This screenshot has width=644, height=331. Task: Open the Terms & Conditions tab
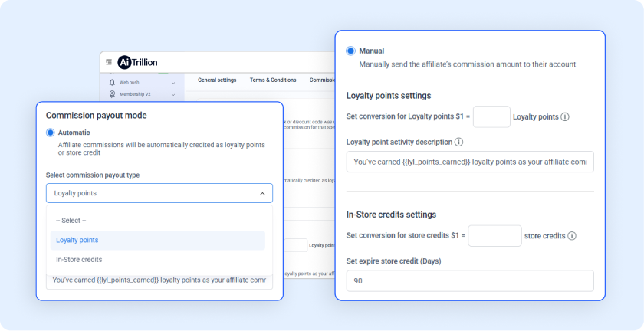[272, 80]
